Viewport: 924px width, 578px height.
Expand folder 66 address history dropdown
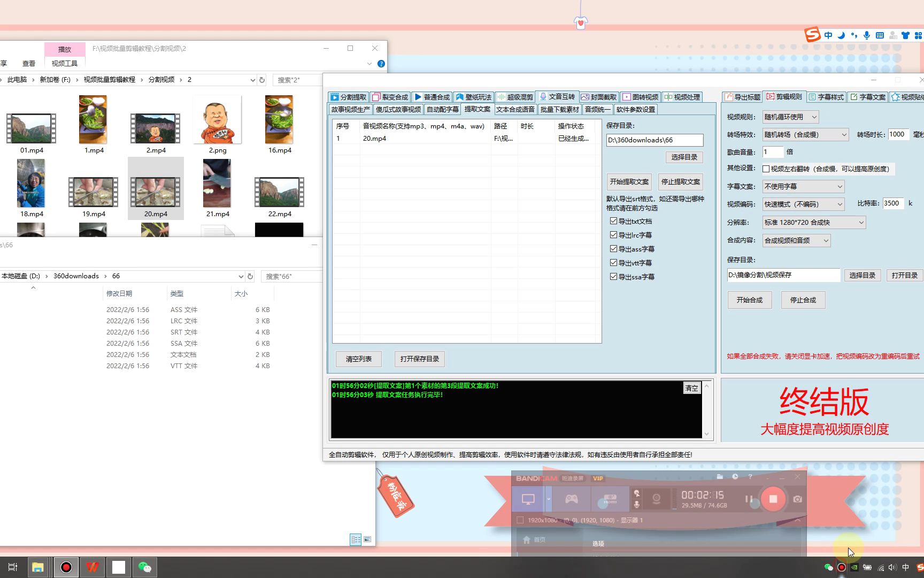pos(241,276)
